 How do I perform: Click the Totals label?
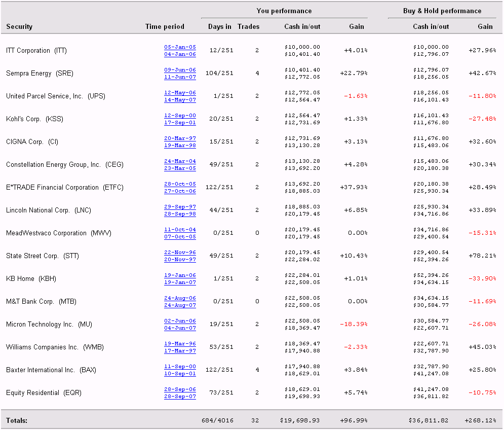(17, 421)
